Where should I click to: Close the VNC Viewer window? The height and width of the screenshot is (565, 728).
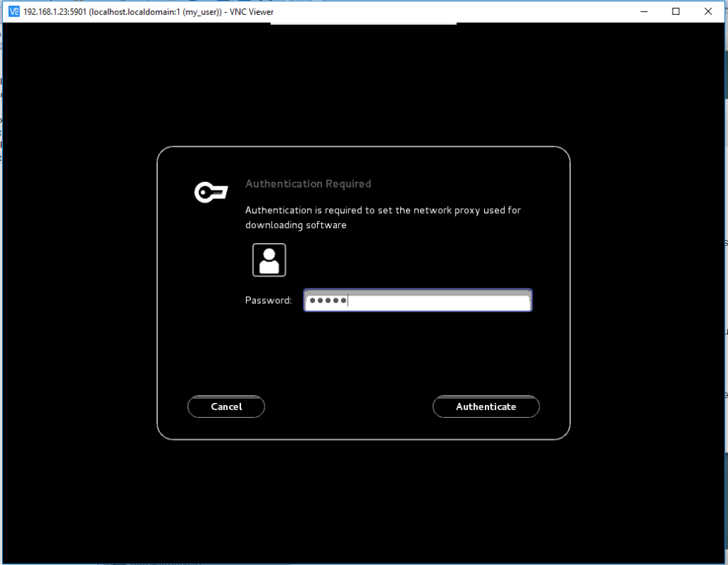[x=708, y=11]
